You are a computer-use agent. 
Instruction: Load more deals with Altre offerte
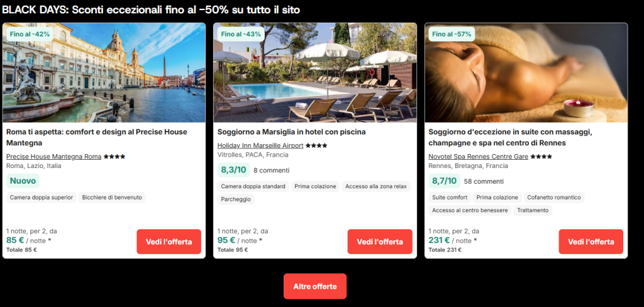pyautogui.click(x=314, y=286)
